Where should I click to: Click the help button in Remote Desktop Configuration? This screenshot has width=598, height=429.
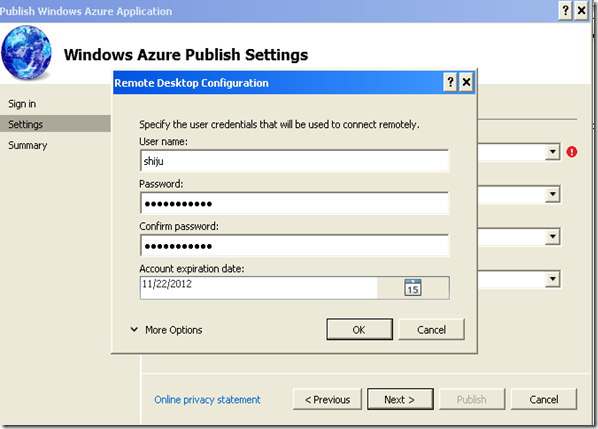click(450, 82)
